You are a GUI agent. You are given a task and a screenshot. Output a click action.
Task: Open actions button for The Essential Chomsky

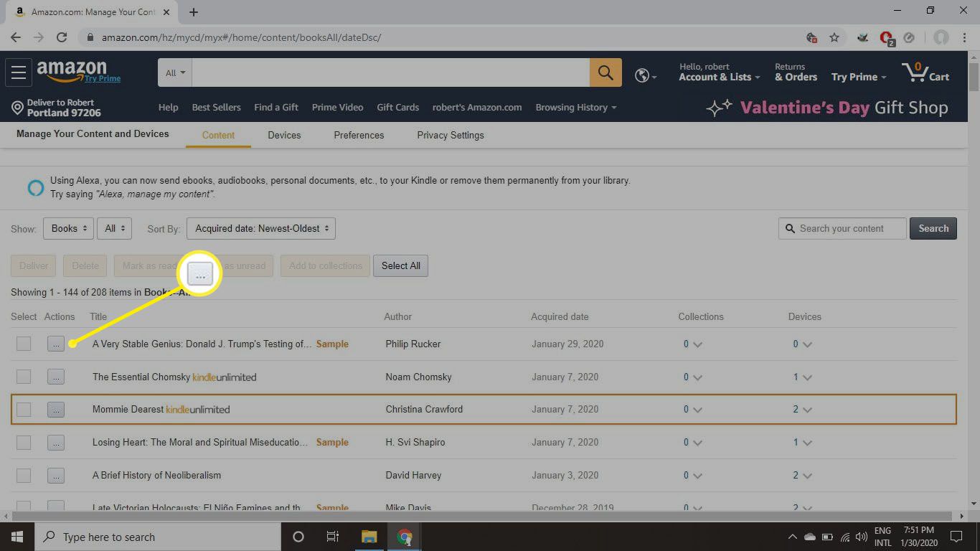click(x=56, y=377)
